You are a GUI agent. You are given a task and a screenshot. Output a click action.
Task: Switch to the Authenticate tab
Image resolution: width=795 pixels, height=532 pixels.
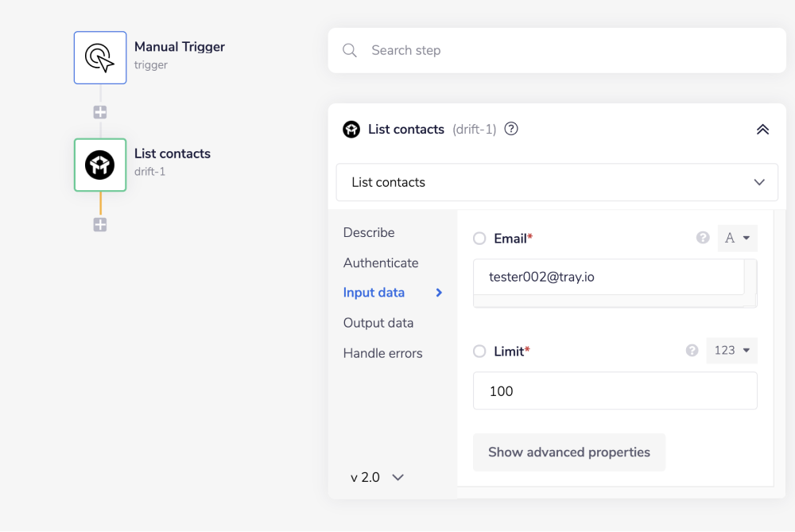(x=381, y=262)
